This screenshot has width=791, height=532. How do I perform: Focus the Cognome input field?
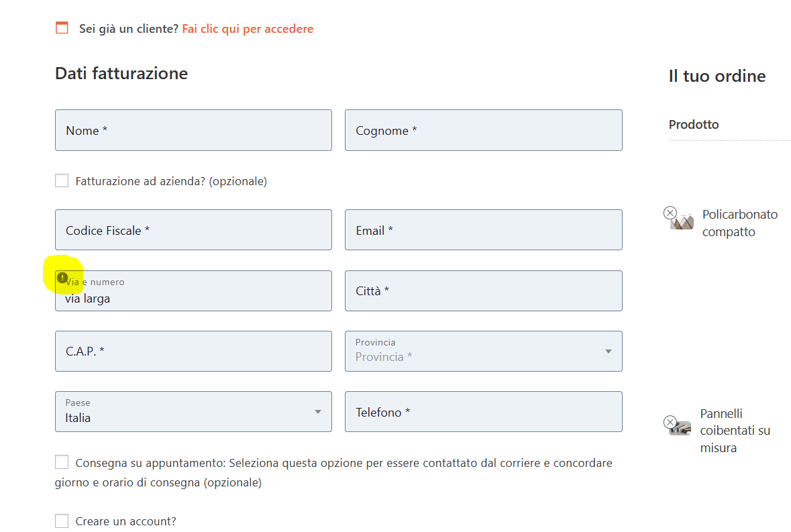tap(483, 130)
